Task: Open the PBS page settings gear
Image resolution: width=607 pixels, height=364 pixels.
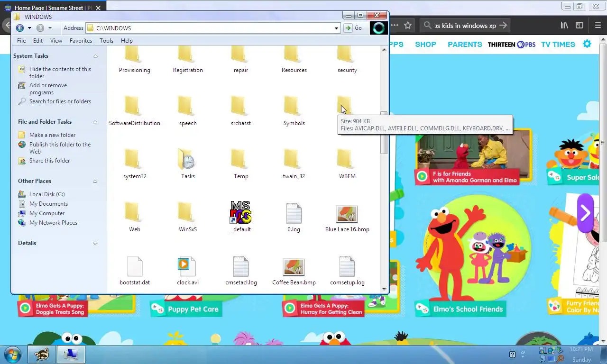Action: (x=587, y=44)
